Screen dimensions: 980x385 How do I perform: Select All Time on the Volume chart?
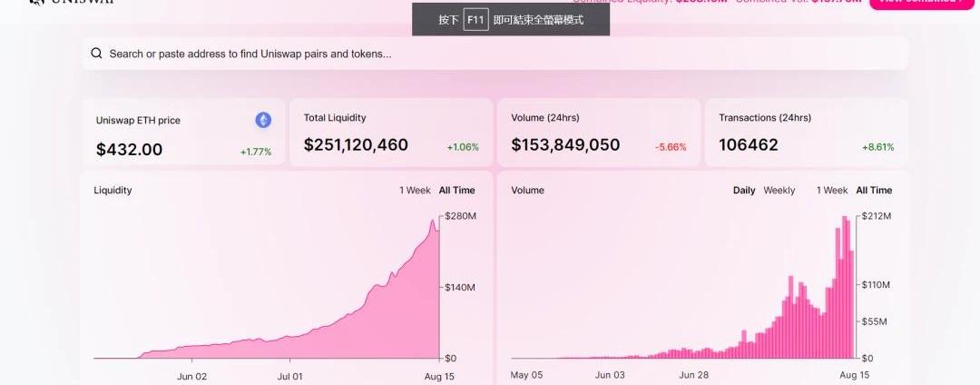[874, 191]
